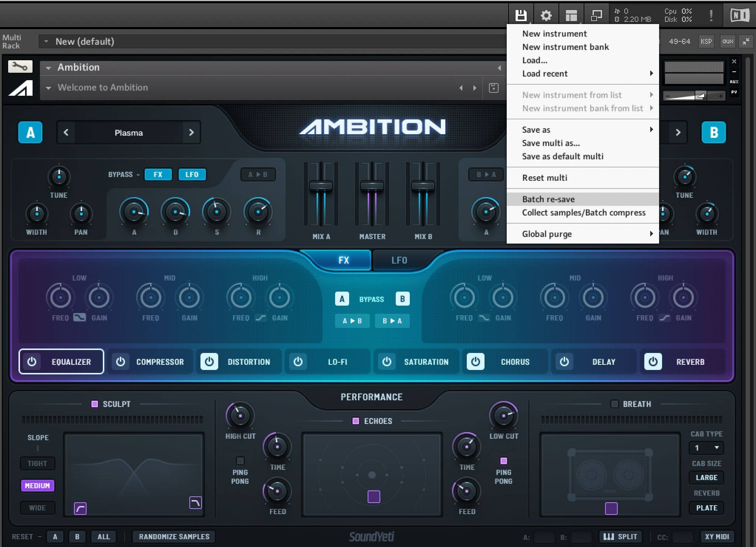Toggle Equalizer power icon

(x=32, y=361)
